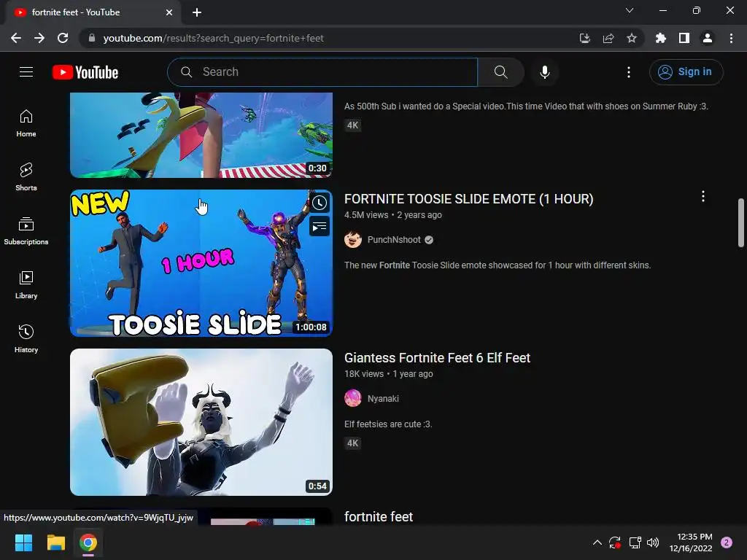Open Subscriptions in sidebar

(26, 231)
